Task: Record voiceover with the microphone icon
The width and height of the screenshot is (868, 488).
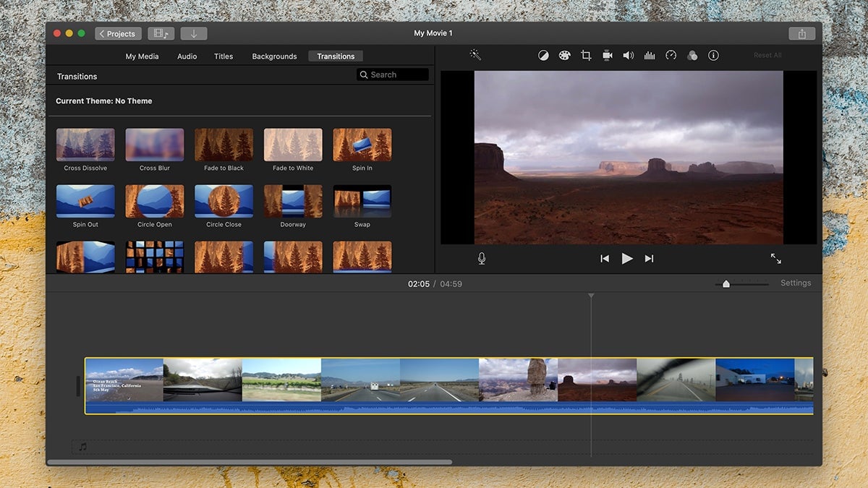Action: click(x=482, y=258)
